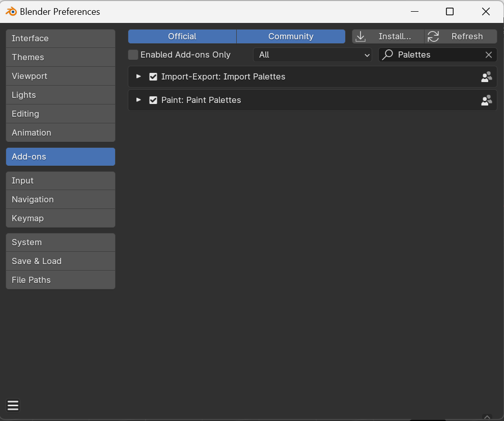Go to the System section

[x=61, y=243]
